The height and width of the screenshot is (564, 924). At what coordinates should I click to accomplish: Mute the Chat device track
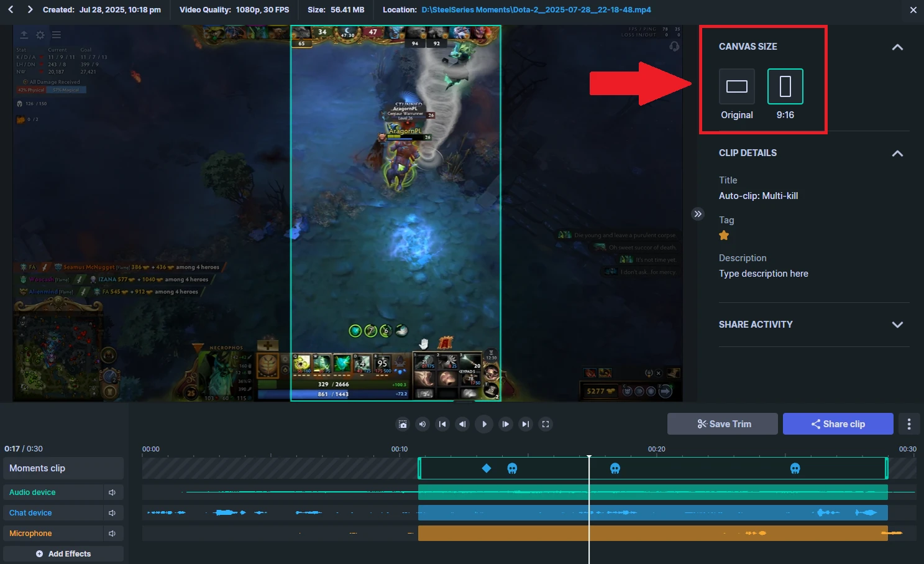[112, 513]
